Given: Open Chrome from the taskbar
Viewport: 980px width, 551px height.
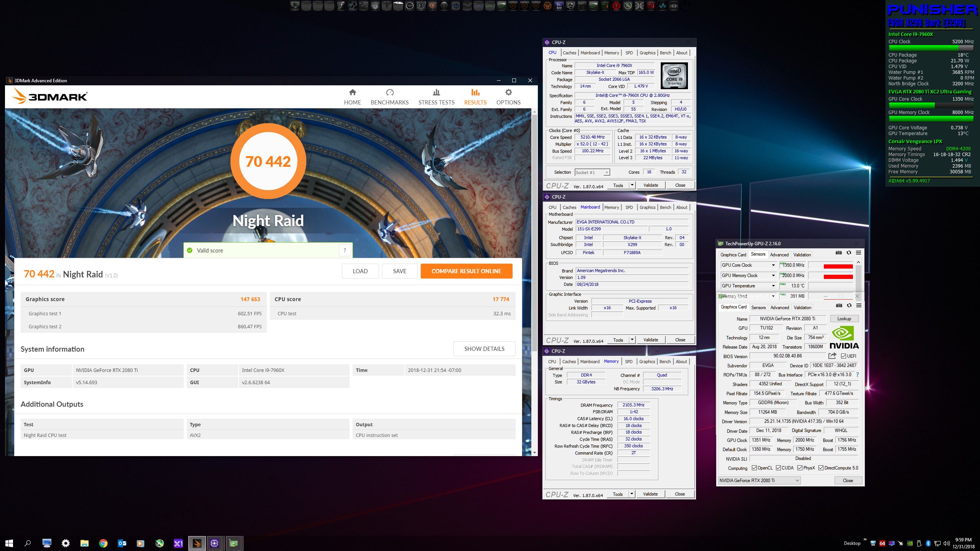Looking at the screenshot, I should tap(103, 543).
